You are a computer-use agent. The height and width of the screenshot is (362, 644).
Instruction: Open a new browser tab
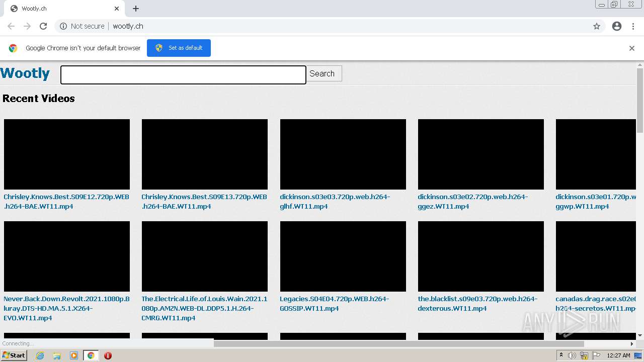point(136,9)
